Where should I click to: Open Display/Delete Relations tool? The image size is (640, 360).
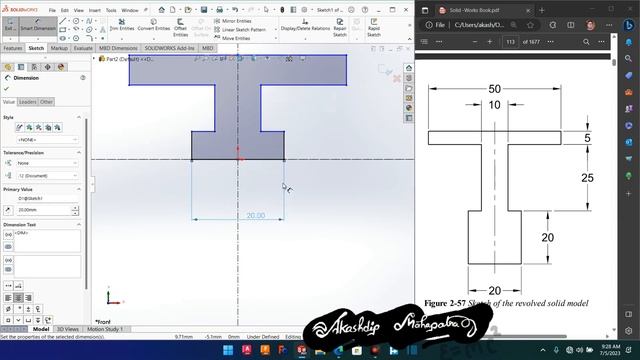305,25
